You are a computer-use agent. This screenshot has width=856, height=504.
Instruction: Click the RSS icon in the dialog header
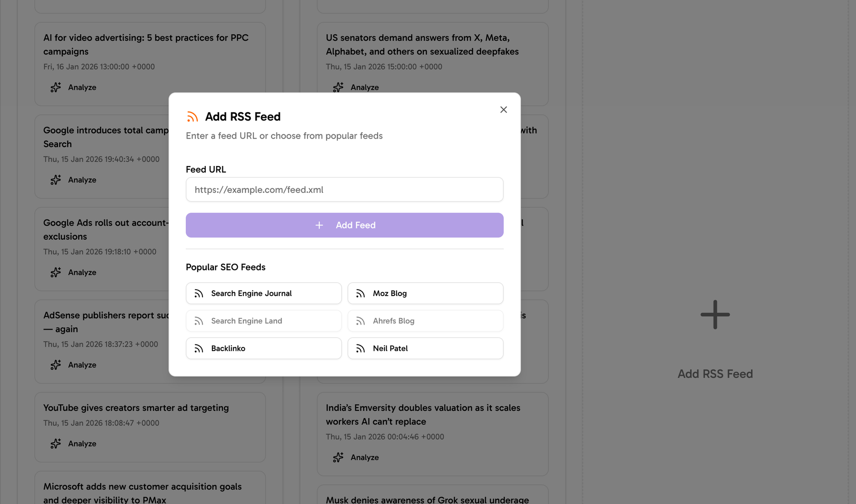[192, 116]
